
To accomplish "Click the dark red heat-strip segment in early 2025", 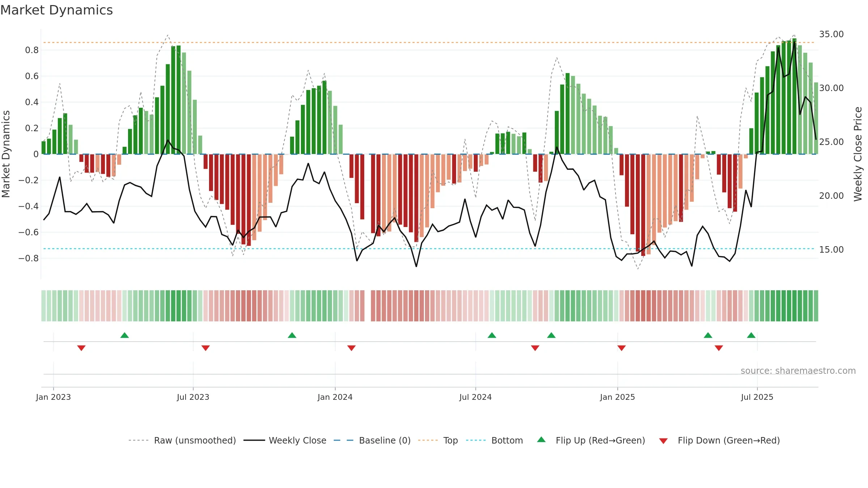I will [x=643, y=306].
